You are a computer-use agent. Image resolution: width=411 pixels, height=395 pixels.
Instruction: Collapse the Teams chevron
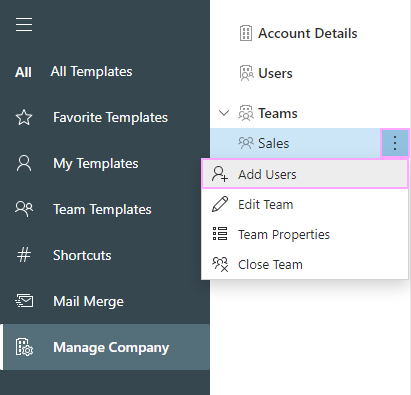pos(224,113)
